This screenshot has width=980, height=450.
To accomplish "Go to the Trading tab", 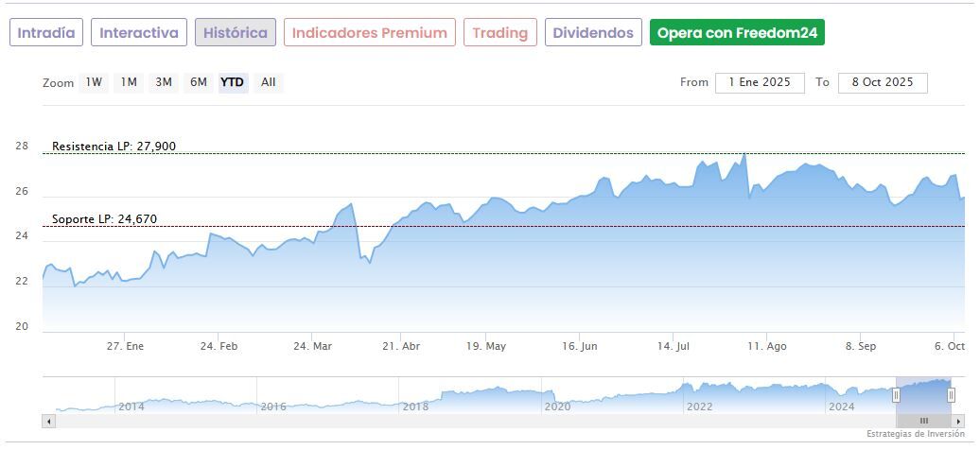I will 499,33.
